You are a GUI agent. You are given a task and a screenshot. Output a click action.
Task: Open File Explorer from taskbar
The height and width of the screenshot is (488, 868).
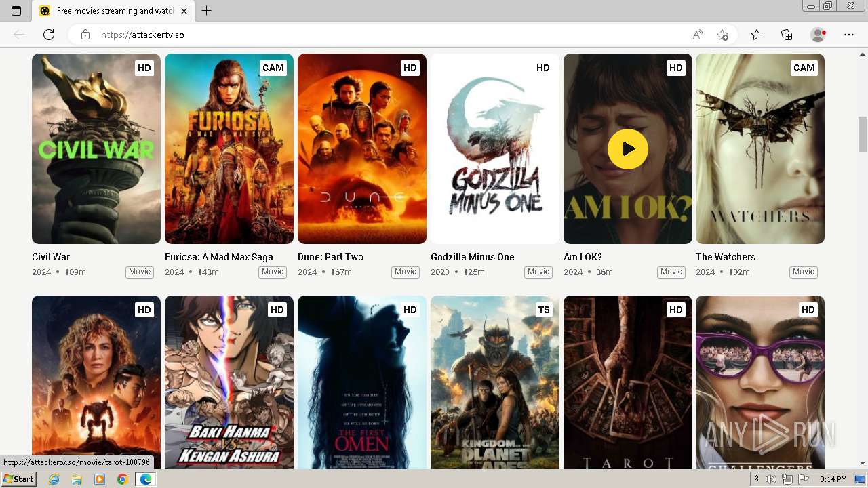pos(77,479)
